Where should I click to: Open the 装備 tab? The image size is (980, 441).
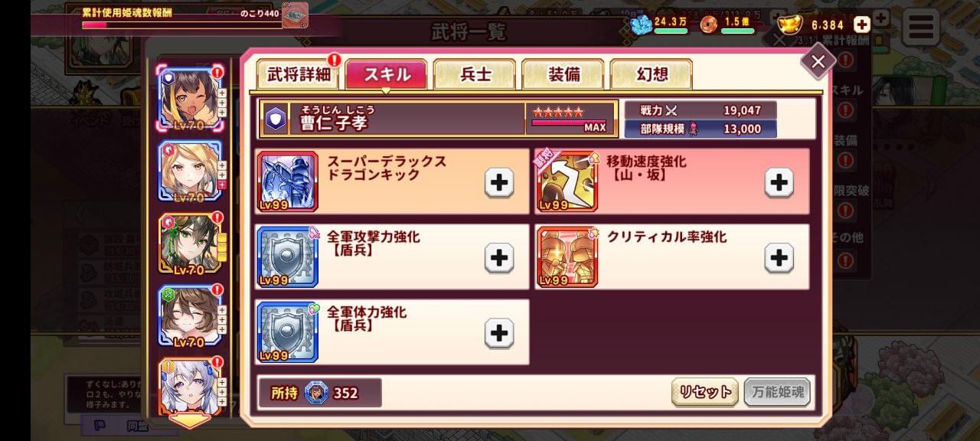coord(563,74)
